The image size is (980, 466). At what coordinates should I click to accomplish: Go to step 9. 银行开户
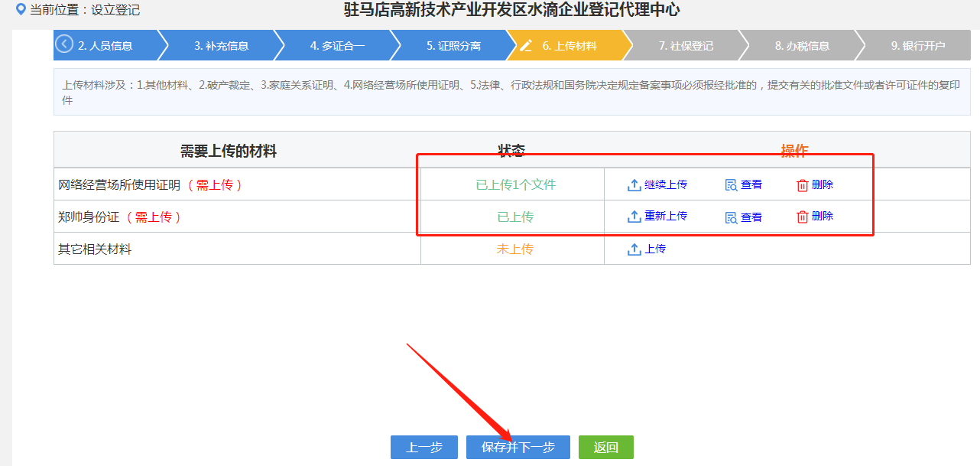(x=917, y=45)
